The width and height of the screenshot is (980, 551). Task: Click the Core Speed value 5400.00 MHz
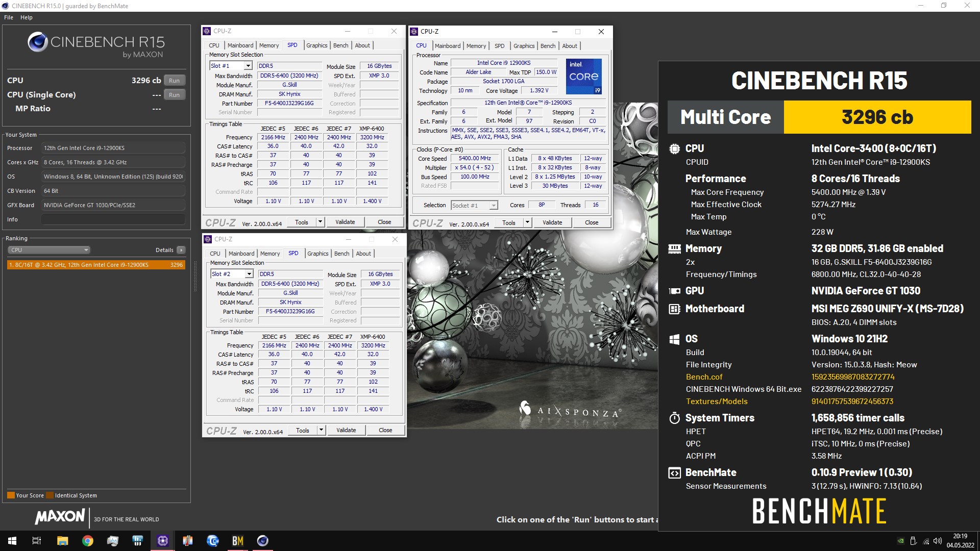(x=475, y=159)
